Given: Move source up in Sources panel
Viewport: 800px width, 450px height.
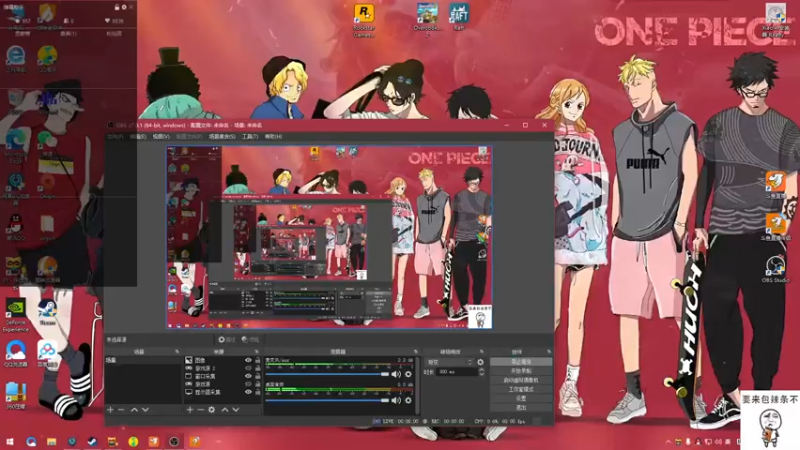Looking at the screenshot, I should (224, 410).
